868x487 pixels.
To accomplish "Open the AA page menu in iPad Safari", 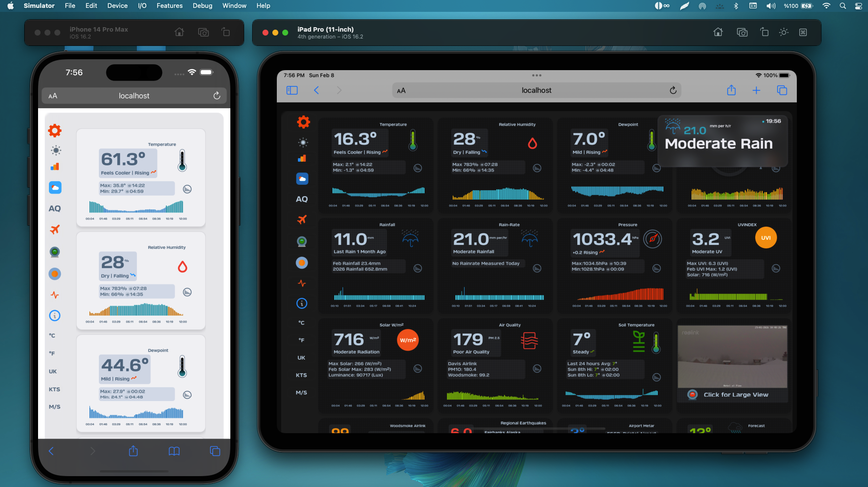I will click(401, 90).
